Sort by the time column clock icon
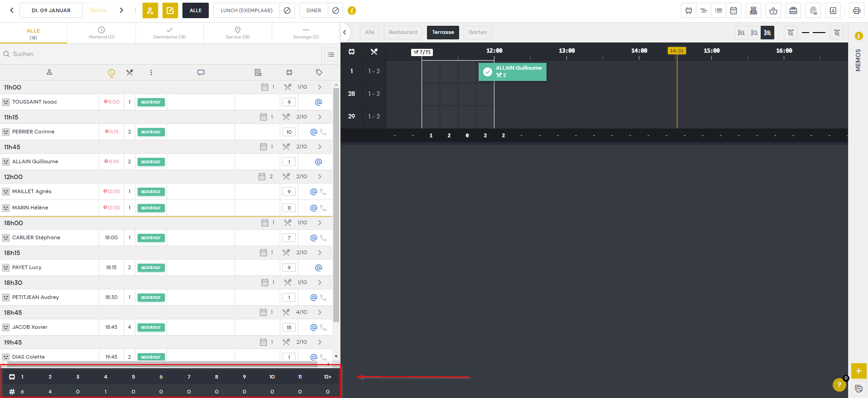The height and width of the screenshot is (398, 868). coord(111,73)
